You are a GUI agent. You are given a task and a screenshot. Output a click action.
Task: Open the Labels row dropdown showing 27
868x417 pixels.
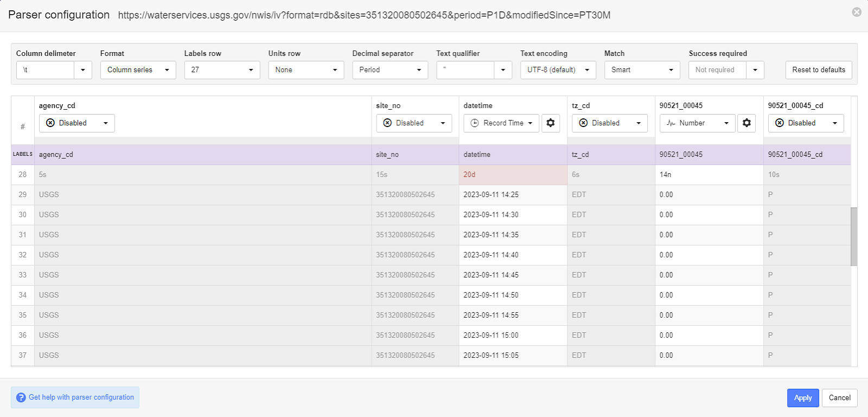(x=222, y=70)
